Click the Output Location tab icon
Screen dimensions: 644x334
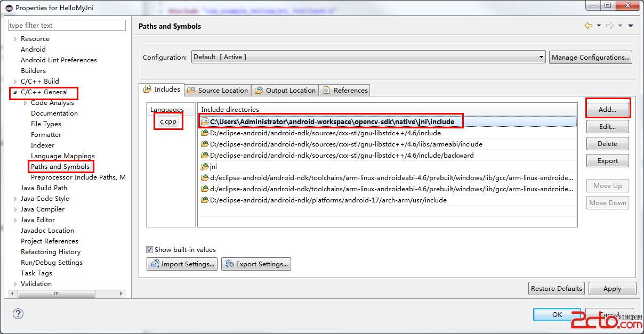click(259, 90)
